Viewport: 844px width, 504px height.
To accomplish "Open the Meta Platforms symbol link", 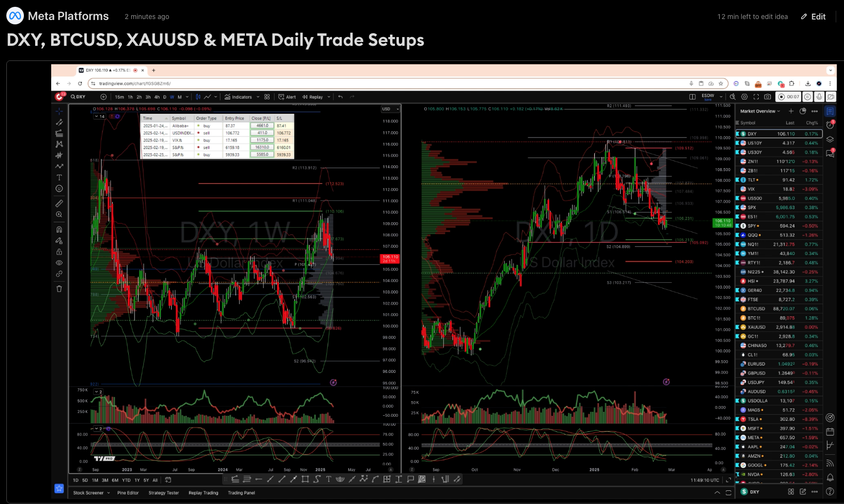I will [58, 16].
